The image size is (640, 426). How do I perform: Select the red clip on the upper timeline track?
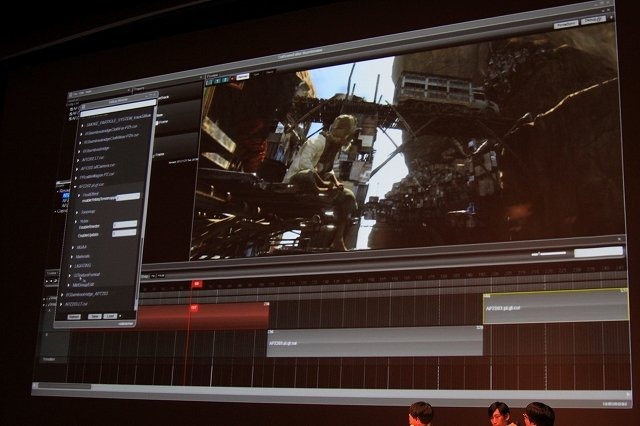203,316
